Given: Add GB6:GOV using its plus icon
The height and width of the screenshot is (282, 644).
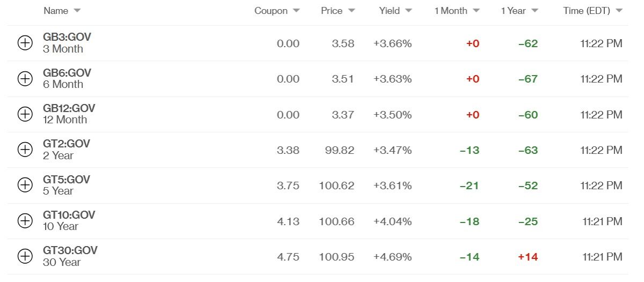Looking at the screenshot, I should coord(25,79).
